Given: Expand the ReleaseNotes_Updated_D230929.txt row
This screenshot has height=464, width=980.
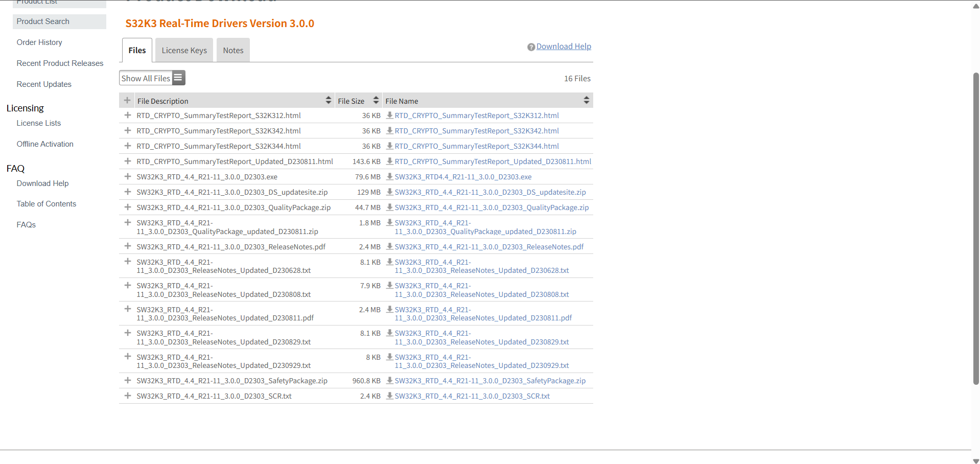Looking at the screenshot, I should [128, 356].
